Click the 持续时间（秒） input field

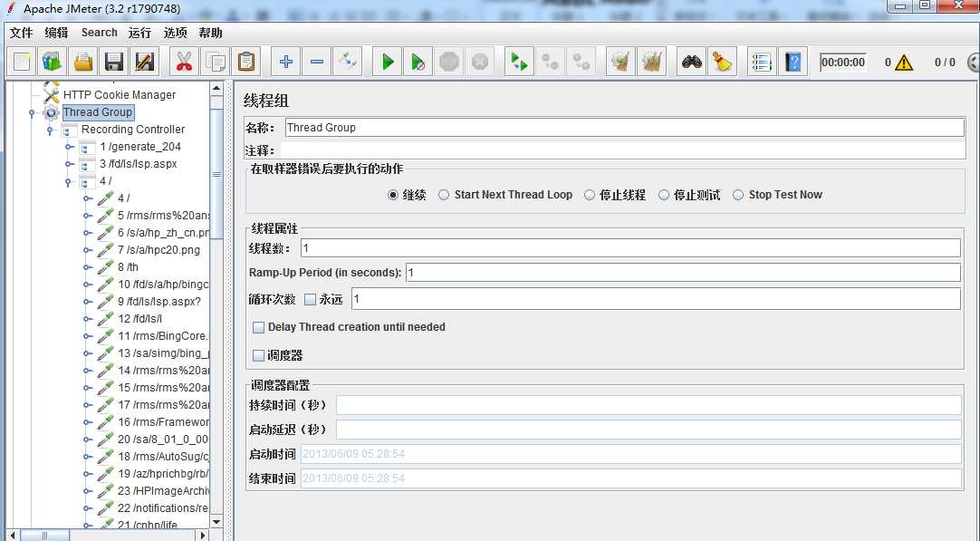coord(649,405)
